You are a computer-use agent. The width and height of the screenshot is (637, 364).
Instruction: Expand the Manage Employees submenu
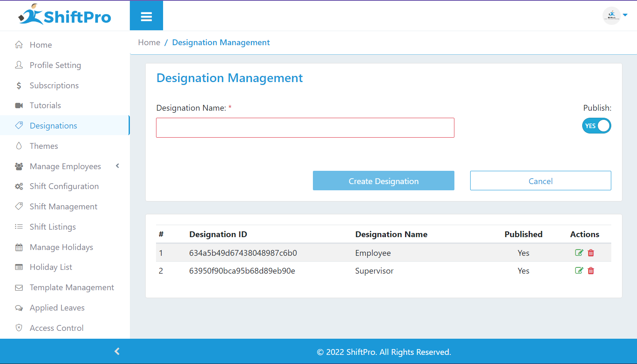pos(117,166)
